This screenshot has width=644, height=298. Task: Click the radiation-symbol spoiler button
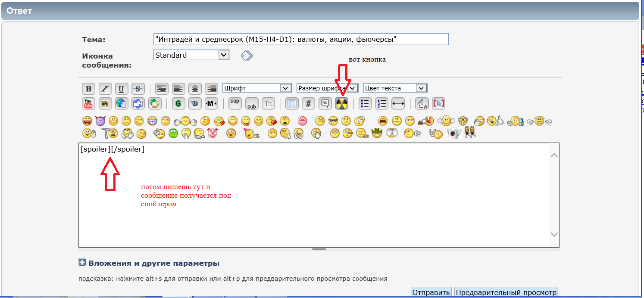[x=341, y=103]
